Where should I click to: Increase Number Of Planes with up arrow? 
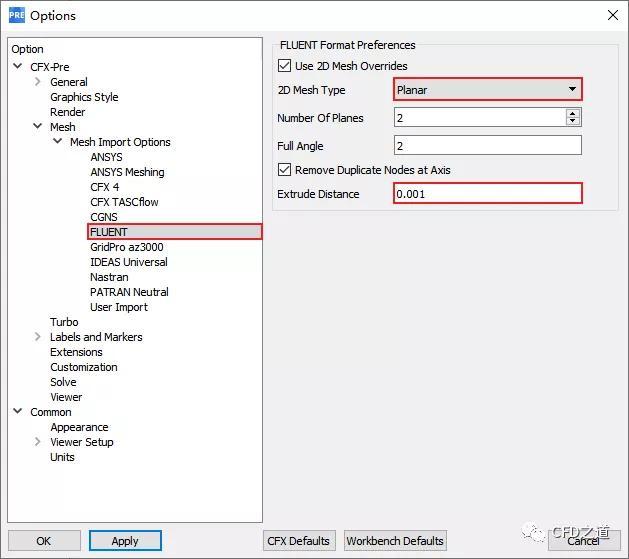[x=573, y=113]
